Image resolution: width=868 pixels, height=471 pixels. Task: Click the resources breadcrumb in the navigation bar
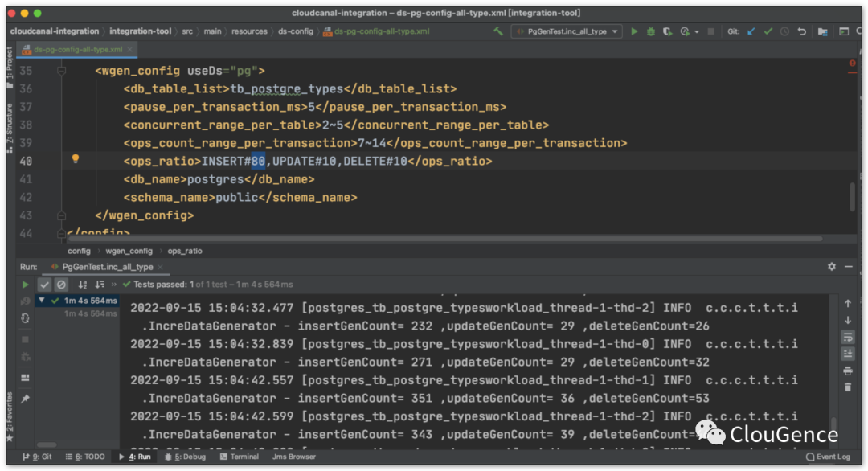point(249,31)
